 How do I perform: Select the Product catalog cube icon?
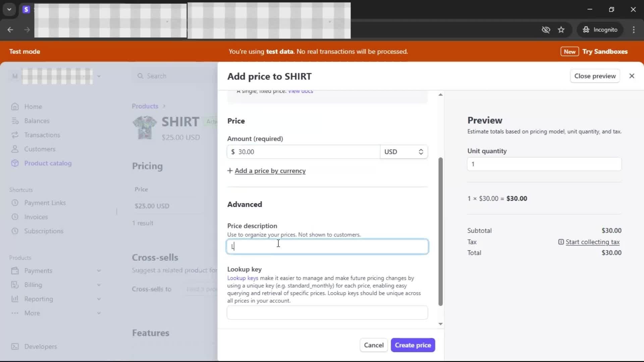coord(15,163)
